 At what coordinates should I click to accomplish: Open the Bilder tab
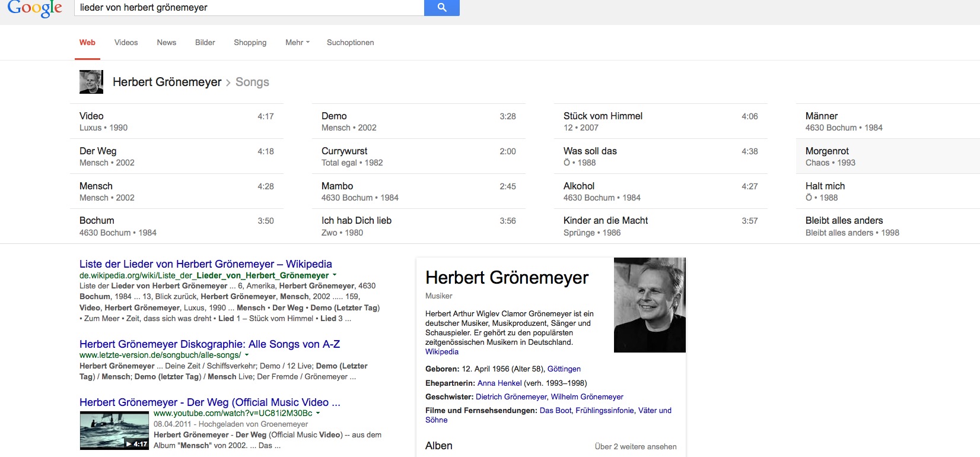205,43
